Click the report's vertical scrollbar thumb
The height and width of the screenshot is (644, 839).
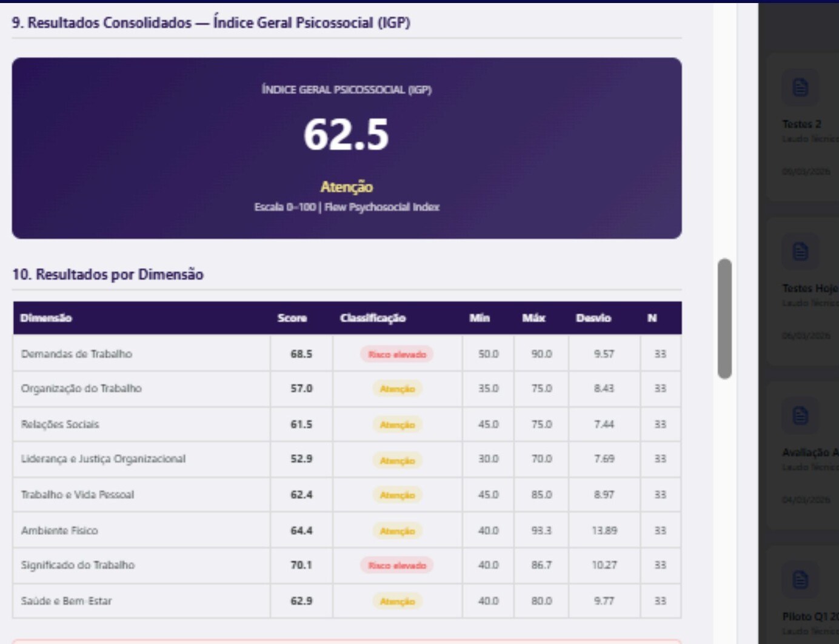(x=724, y=319)
